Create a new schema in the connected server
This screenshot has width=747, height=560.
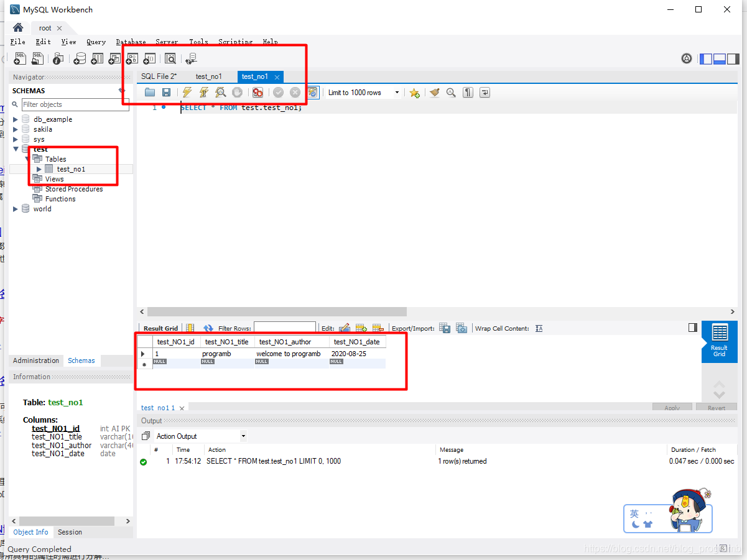[x=81, y=58]
